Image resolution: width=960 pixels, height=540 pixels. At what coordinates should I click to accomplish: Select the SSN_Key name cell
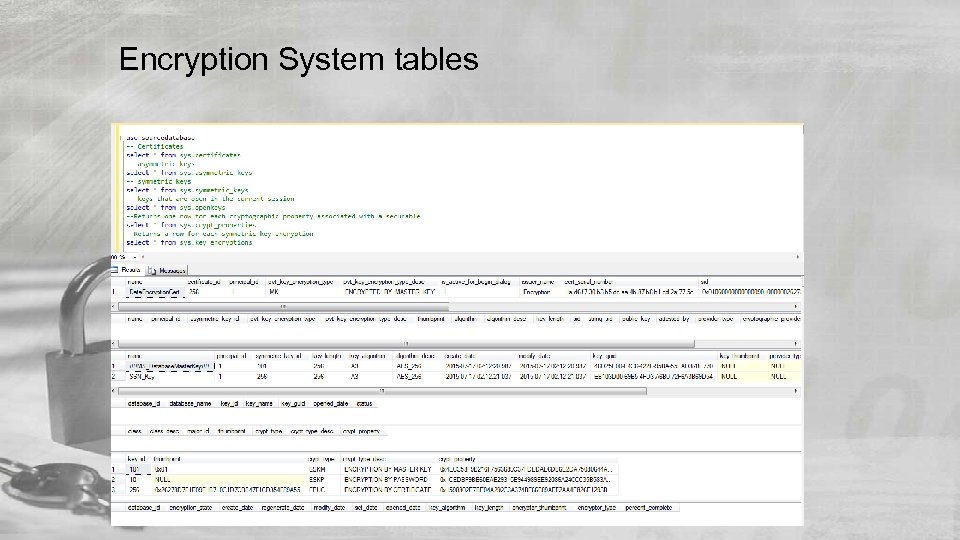point(170,377)
